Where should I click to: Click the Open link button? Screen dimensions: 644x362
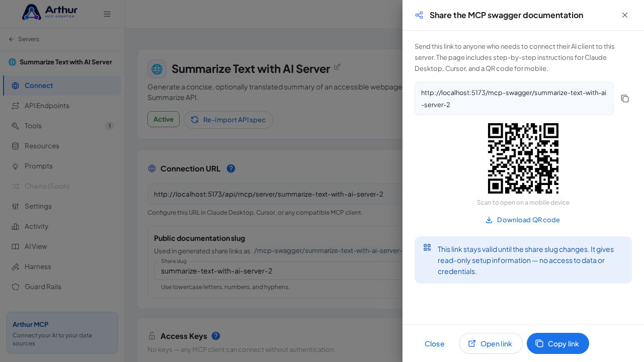491,343
